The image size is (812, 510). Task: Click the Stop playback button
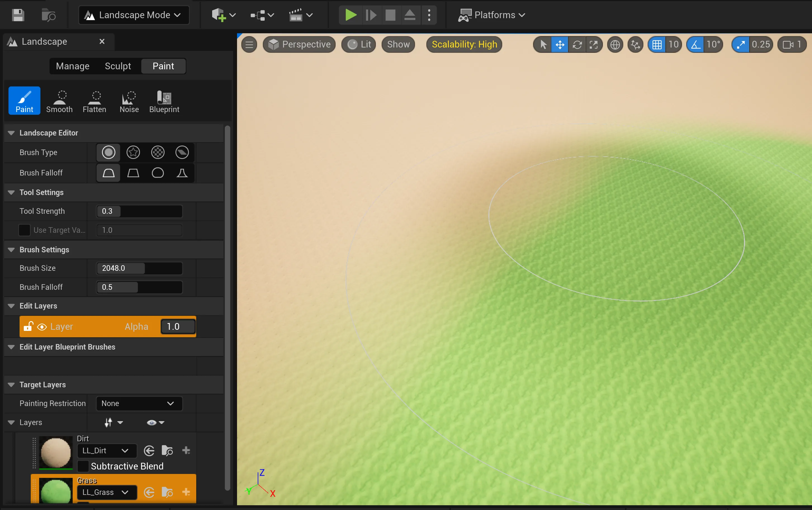point(390,15)
